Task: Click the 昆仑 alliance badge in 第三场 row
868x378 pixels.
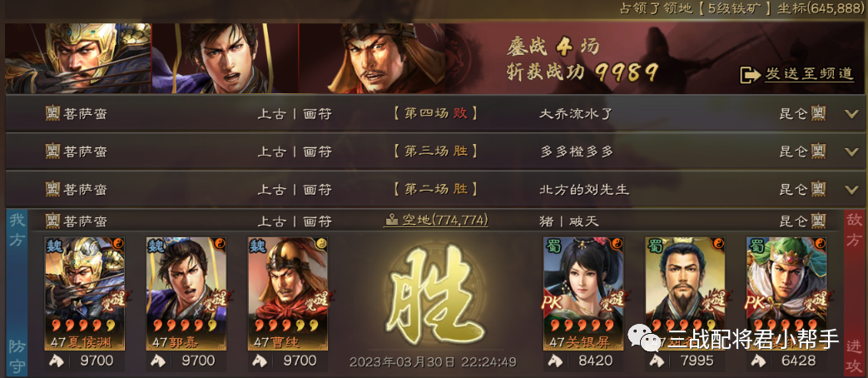Action: pos(818,152)
